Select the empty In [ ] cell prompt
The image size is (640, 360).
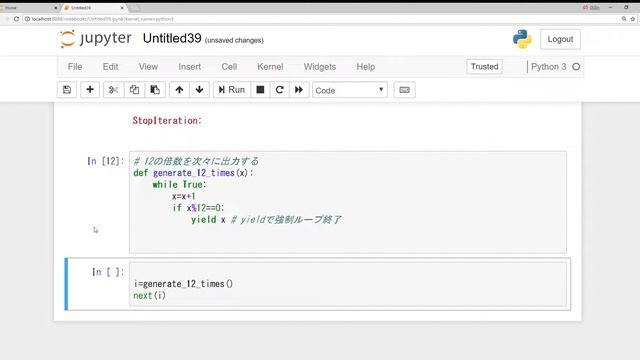108,272
